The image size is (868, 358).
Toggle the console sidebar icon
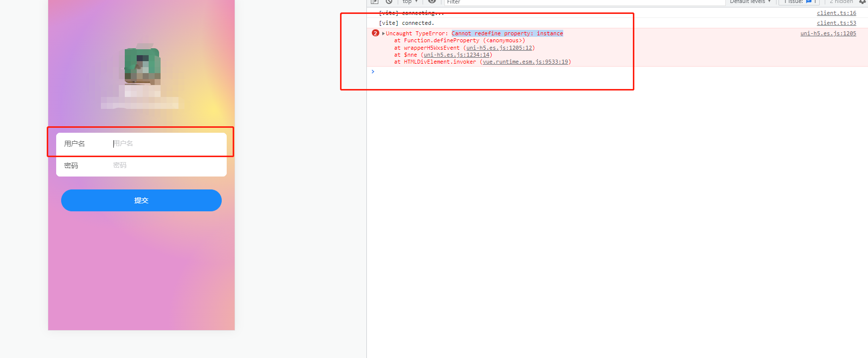[x=374, y=1]
